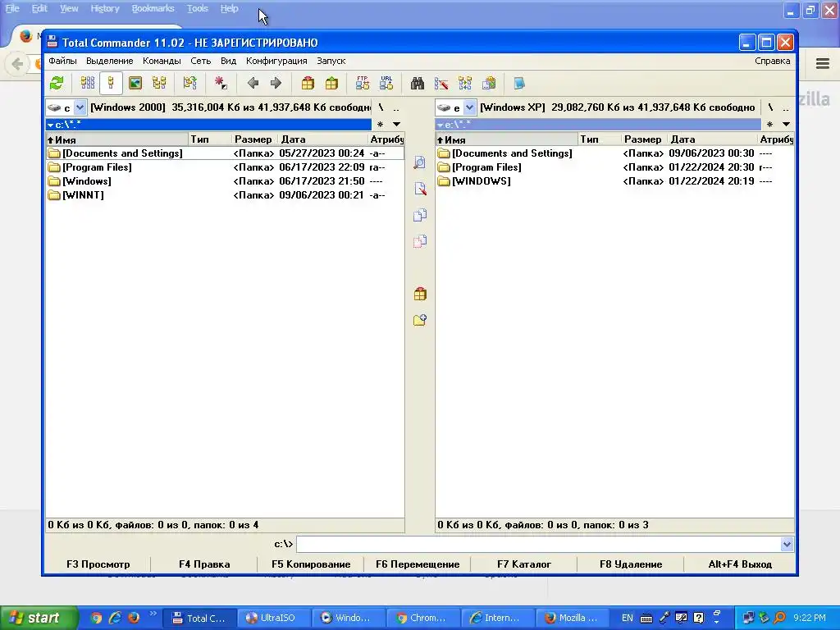This screenshot has height=630, width=840.
Task: Click F4 Правка button
Action: point(204,564)
